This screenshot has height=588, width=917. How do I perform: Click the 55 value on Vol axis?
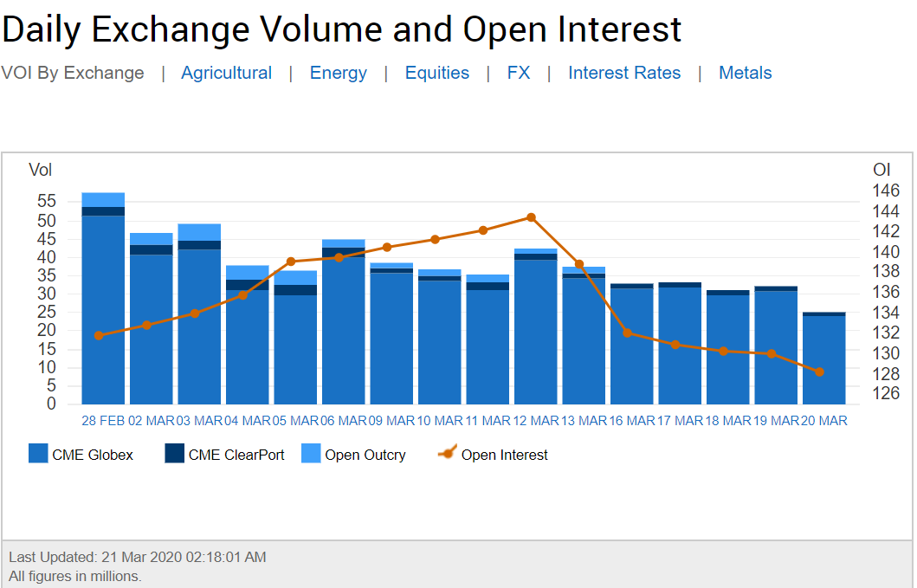tap(47, 201)
